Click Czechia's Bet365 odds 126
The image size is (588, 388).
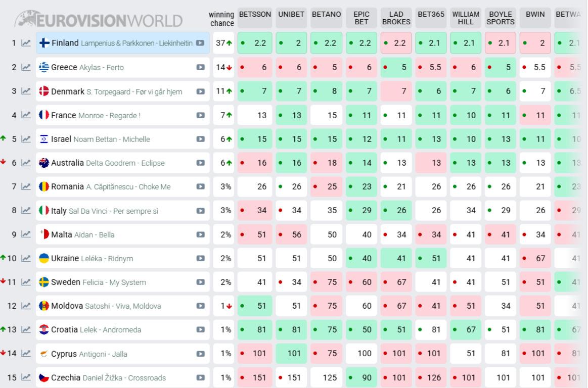(x=431, y=377)
